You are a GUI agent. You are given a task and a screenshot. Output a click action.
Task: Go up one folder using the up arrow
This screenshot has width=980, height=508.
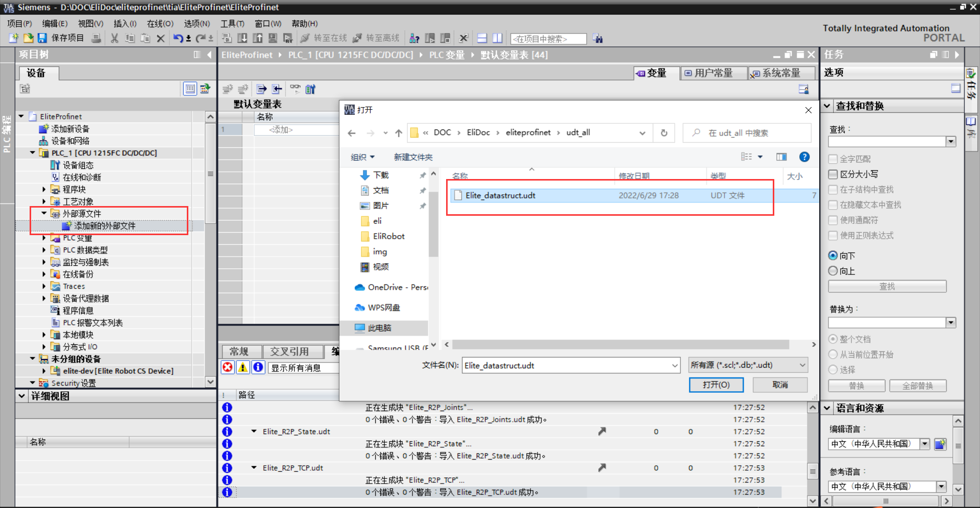pos(399,133)
